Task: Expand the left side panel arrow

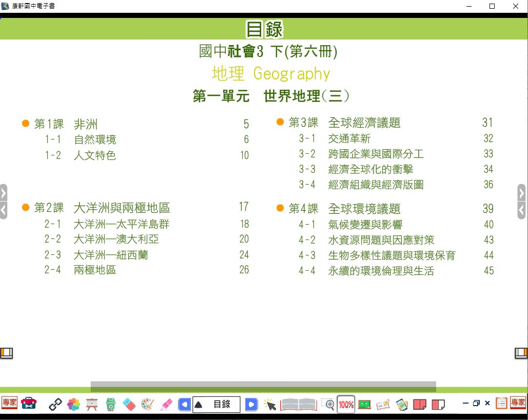Action: 4,193
